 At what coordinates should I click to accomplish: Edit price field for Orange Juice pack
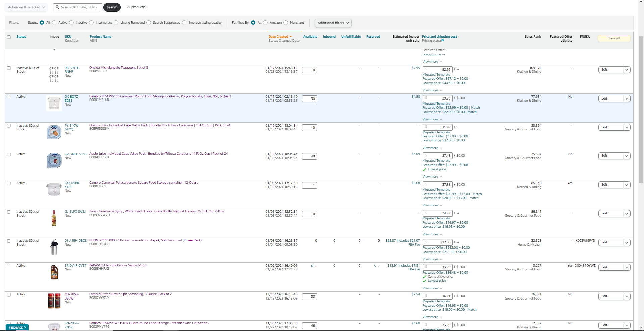438,127
